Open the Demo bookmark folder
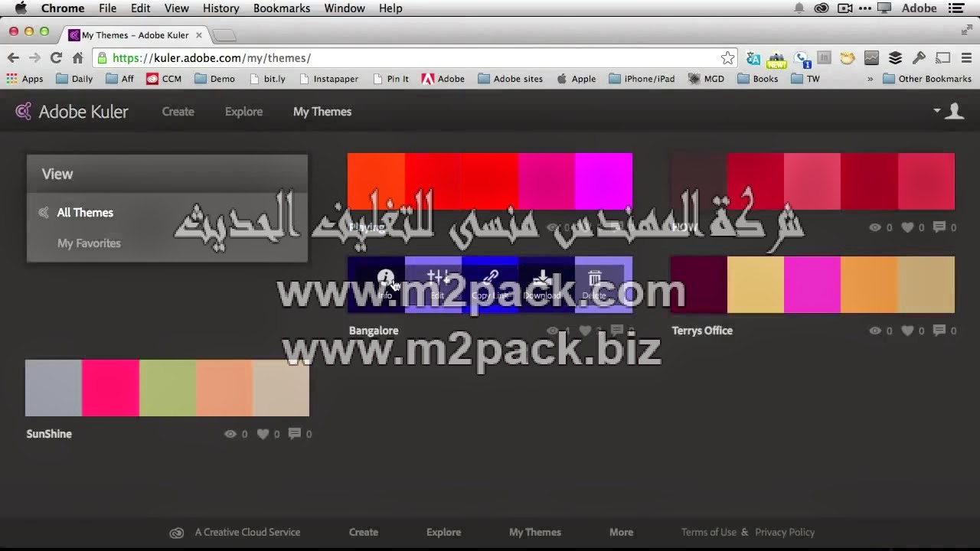 pyautogui.click(x=214, y=79)
